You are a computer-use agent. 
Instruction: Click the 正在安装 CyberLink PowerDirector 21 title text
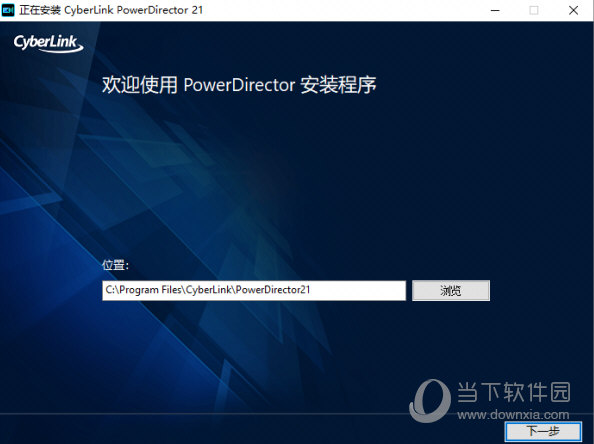click(x=111, y=10)
